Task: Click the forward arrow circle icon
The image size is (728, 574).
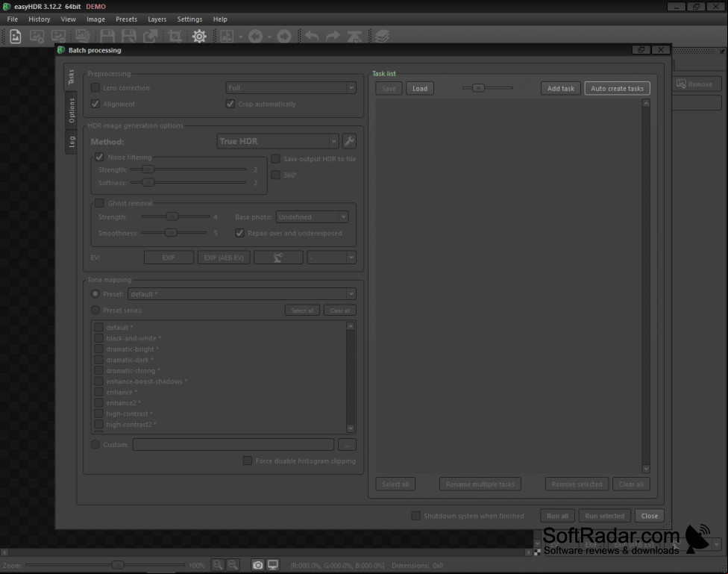Action: coord(284,36)
